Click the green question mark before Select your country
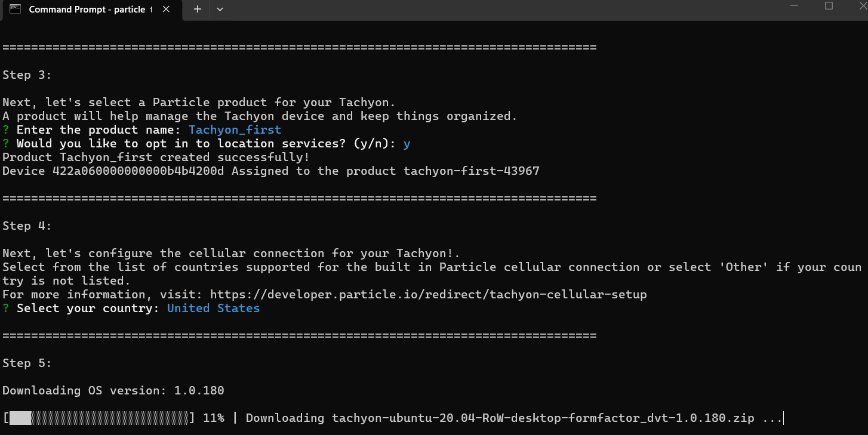 6,308
